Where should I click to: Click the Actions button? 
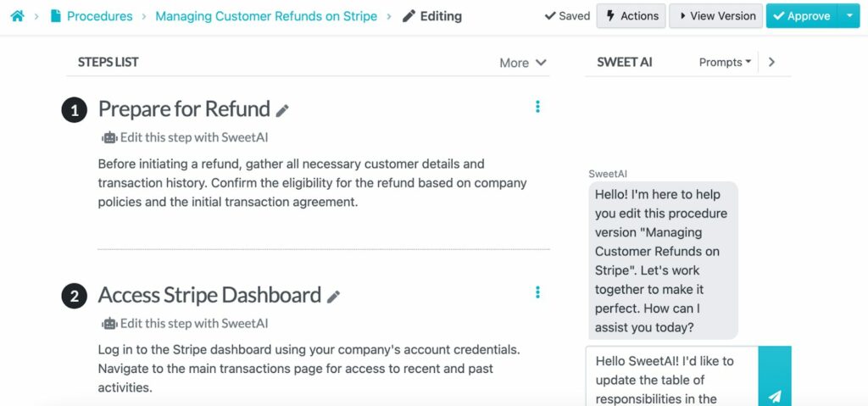pos(631,16)
